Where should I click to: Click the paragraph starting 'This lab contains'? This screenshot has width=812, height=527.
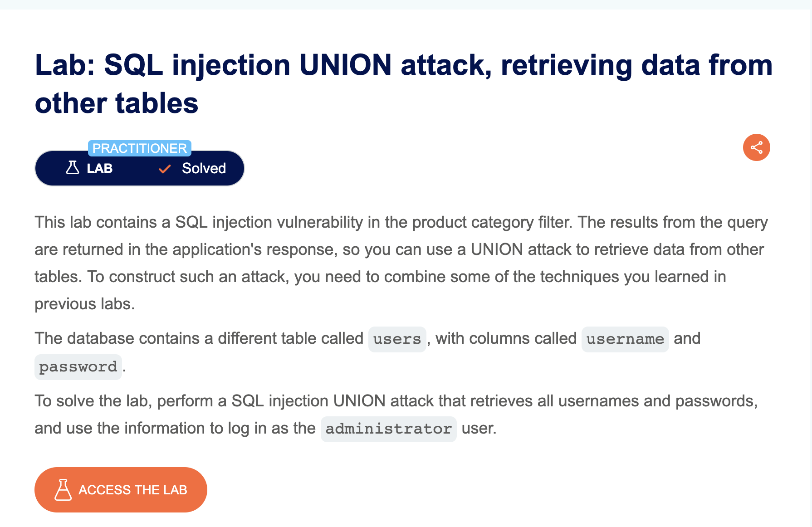point(401,263)
